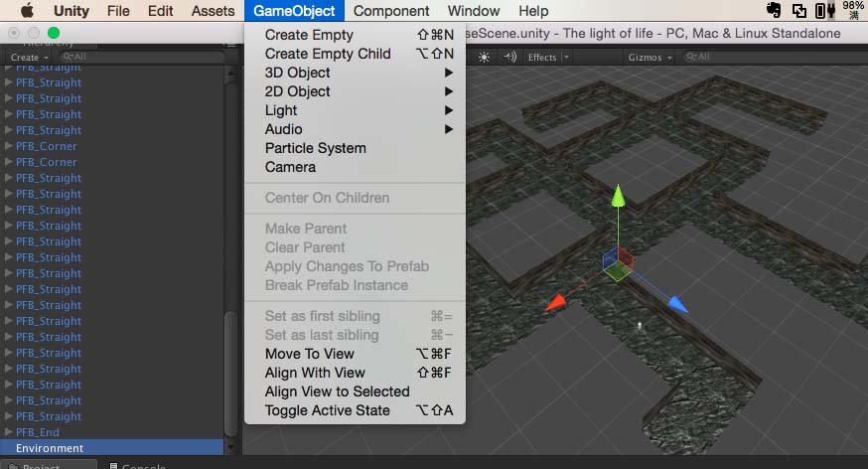Toggle scene lighting sun icon

click(x=484, y=57)
